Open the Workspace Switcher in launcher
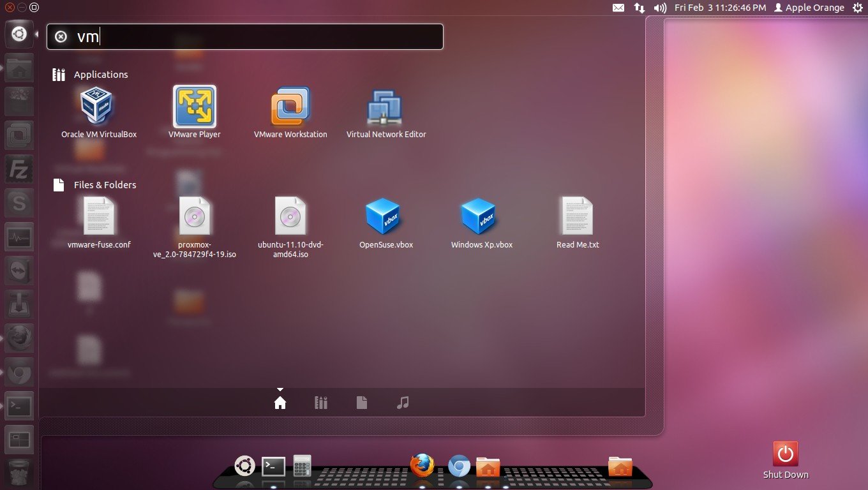 point(19,439)
